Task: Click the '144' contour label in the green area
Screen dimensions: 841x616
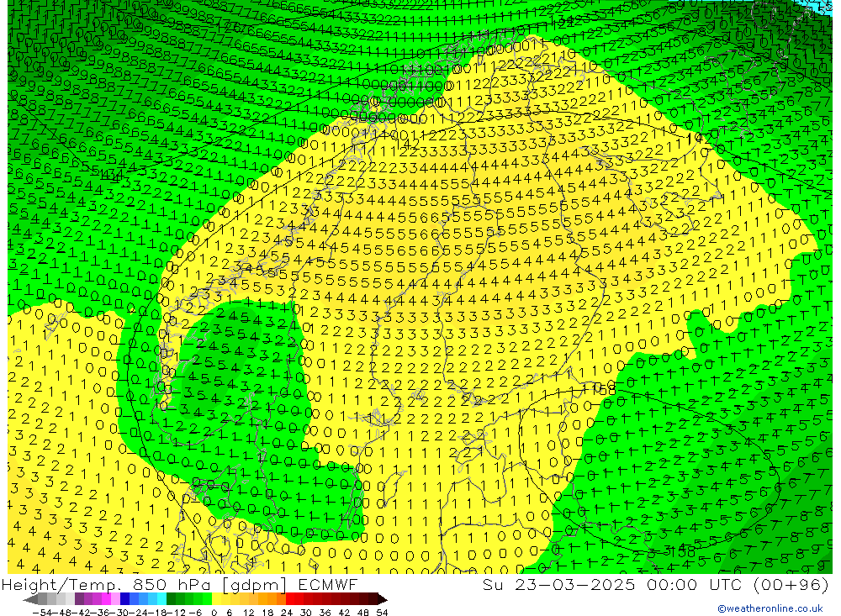Action: [x=111, y=175]
